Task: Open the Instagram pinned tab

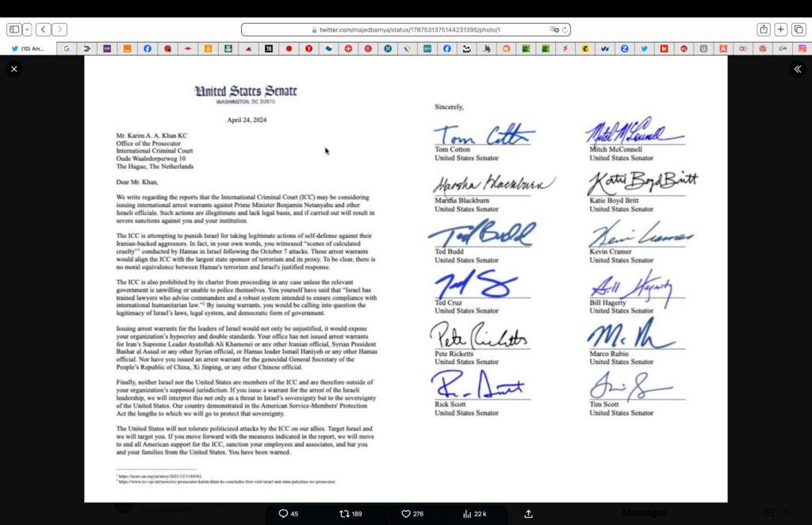Action: pyautogui.click(x=802, y=48)
